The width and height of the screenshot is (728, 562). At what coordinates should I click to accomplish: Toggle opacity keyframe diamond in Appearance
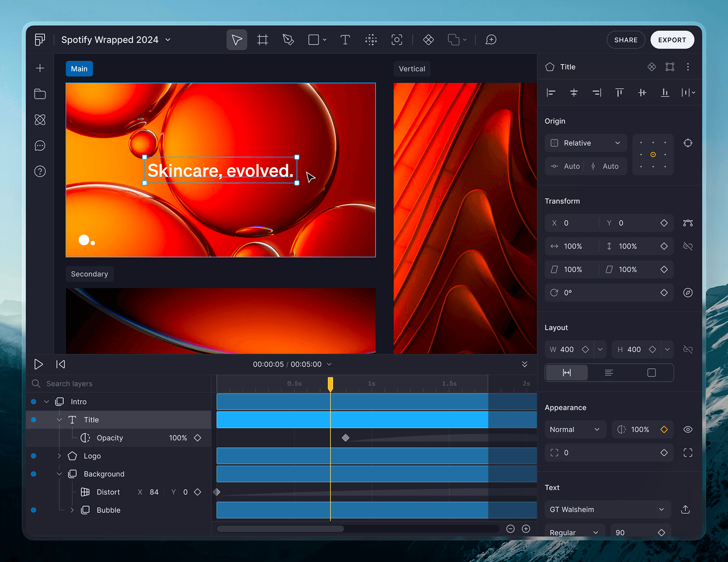664,429
